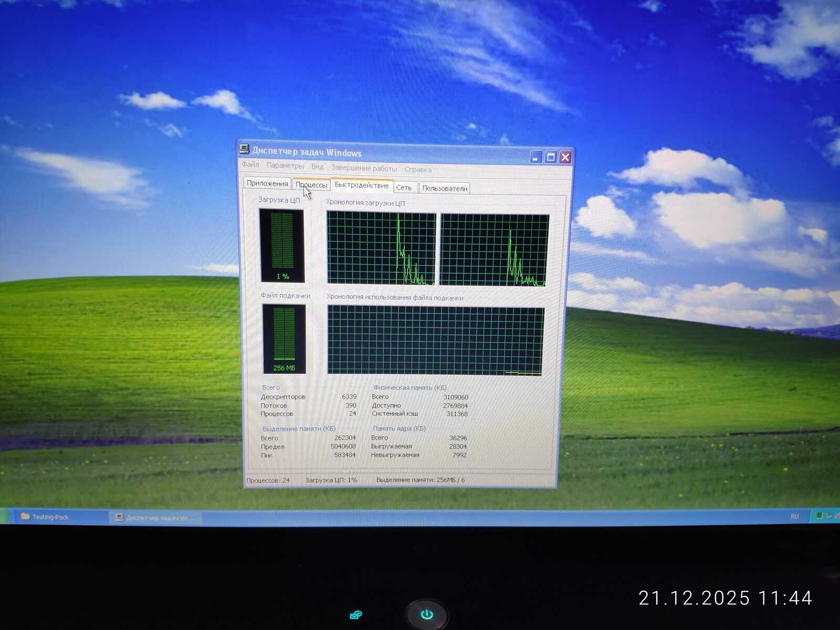Screen dimensions: 840x630
Task: Click the Предел label
Action: tap(272, 447)
